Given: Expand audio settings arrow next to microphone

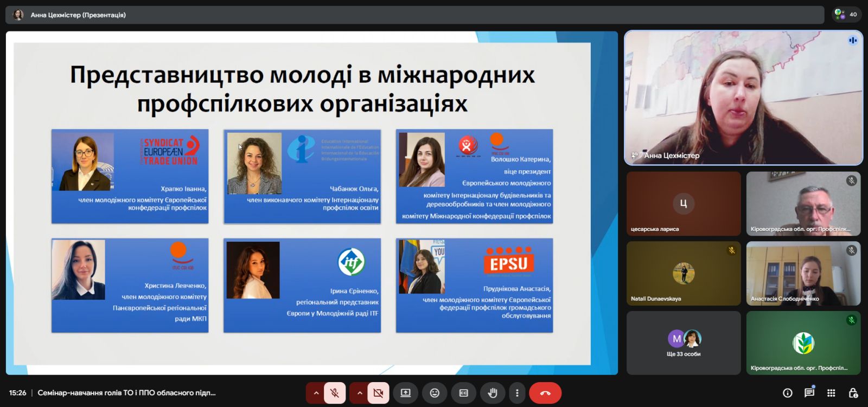Looking at the screenshot, I should click(316, 393).
